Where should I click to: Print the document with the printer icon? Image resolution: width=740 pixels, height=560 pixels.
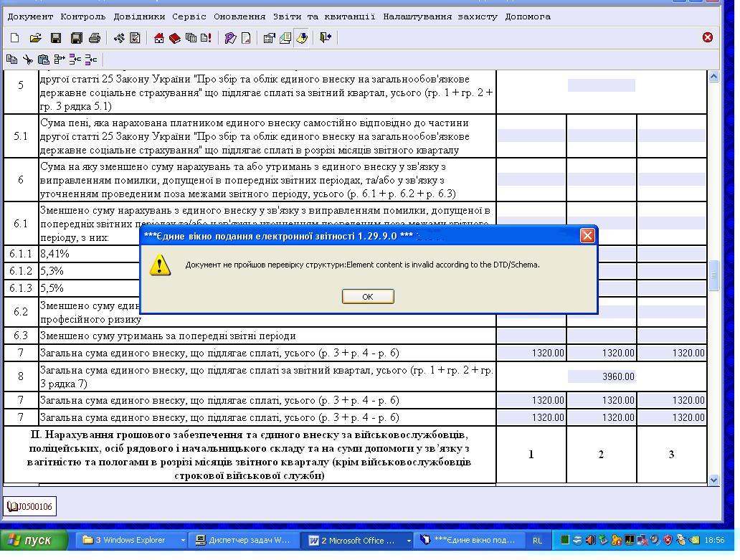95,38
